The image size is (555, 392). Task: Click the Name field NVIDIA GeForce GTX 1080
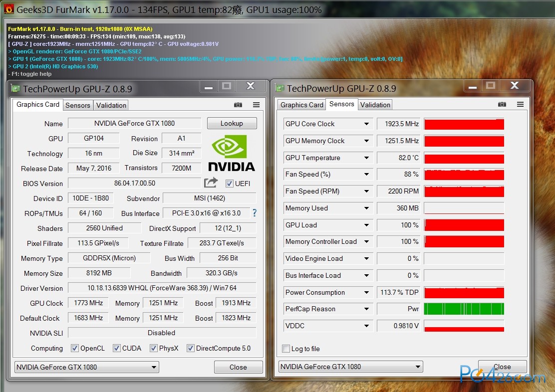[x=134, y=123]
